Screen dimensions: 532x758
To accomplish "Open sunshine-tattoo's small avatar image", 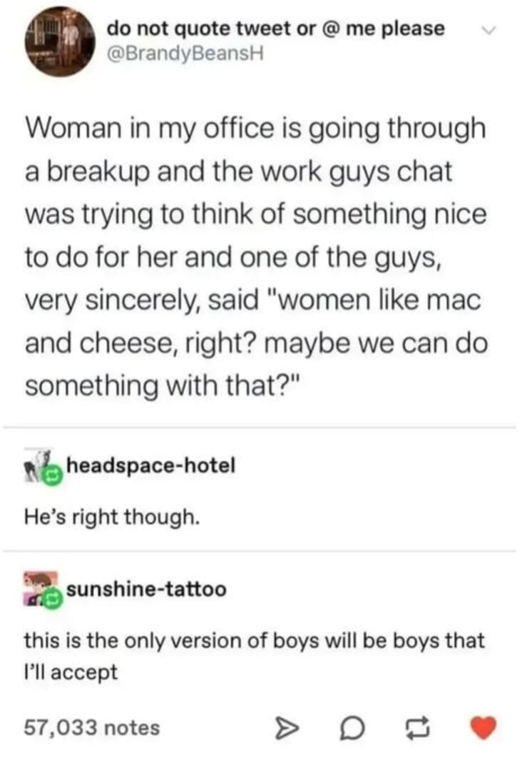I will 40,588.
